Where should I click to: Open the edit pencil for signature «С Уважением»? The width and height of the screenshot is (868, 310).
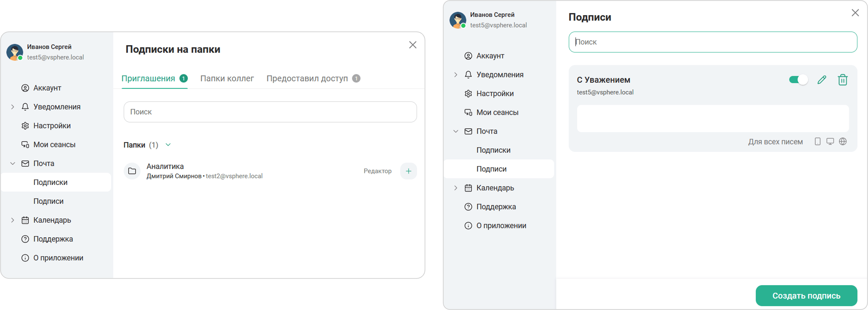tap(822, 80)
